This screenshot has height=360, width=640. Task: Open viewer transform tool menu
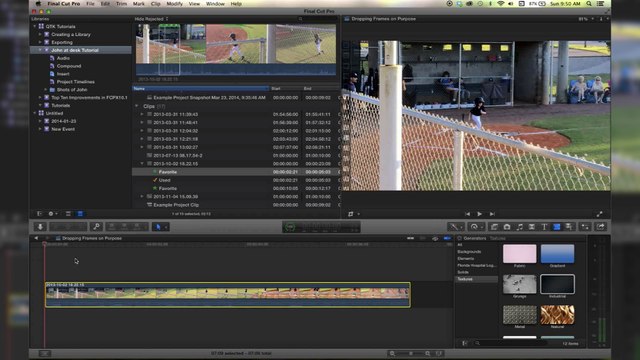click(x=353, y=214)
